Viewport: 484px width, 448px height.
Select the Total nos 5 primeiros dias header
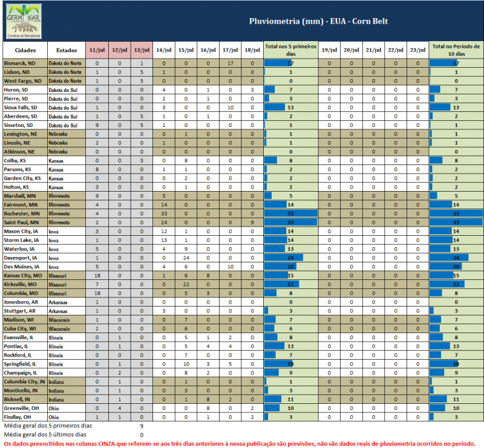pyautogui.click(x=290, y=50)
